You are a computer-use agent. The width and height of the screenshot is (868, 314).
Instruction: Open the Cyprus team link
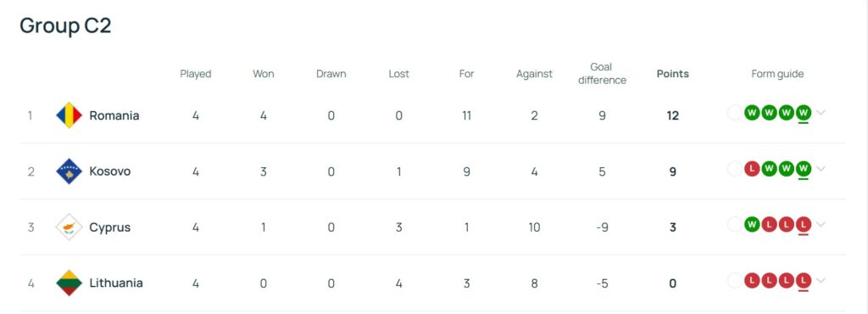click(109, 227)
